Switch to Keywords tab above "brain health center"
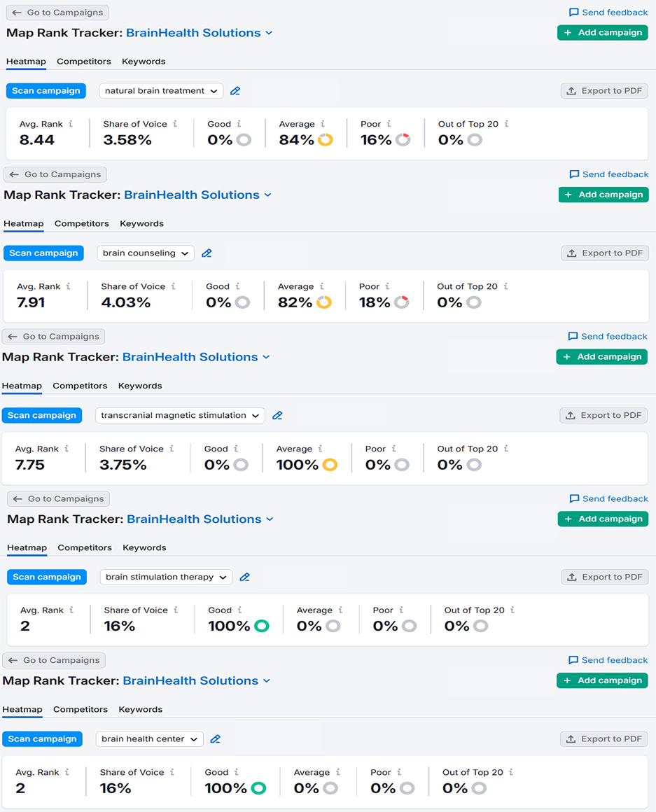 [140, 710]
